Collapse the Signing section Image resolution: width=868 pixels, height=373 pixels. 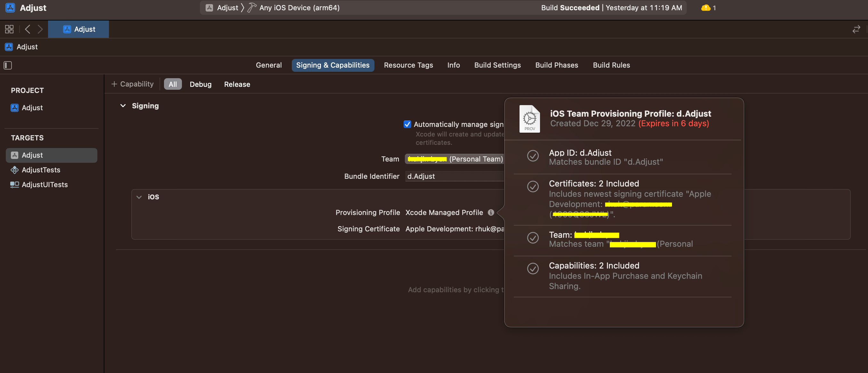pyautogui.click(x=123, y=105)
